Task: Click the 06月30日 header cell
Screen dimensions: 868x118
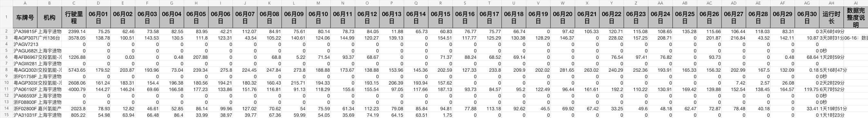Action: [x=807, y=17]
